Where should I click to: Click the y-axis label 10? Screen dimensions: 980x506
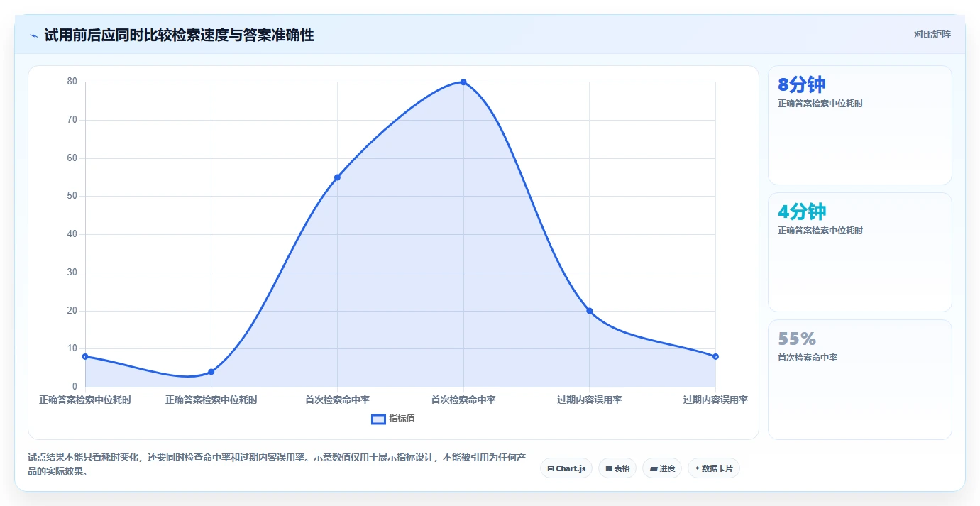[x=72, y=348]
